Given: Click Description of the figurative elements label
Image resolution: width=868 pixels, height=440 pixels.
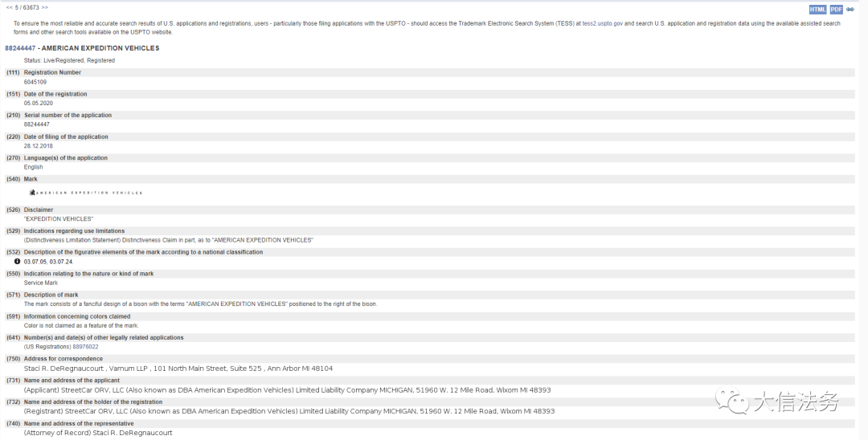Looking at the screenshot, I should 143,252.
